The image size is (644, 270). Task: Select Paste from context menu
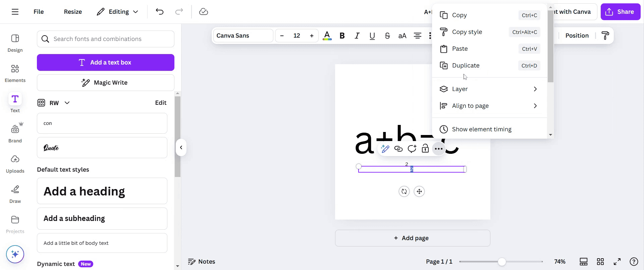click(x=490, y=49)
